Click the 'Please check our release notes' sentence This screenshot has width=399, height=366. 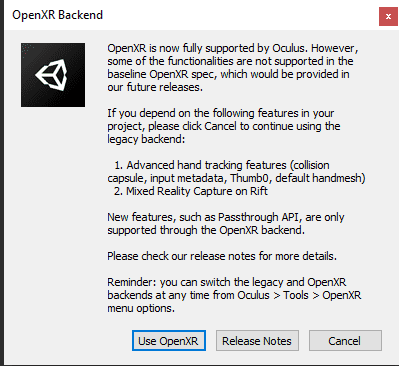pos(222,256)
